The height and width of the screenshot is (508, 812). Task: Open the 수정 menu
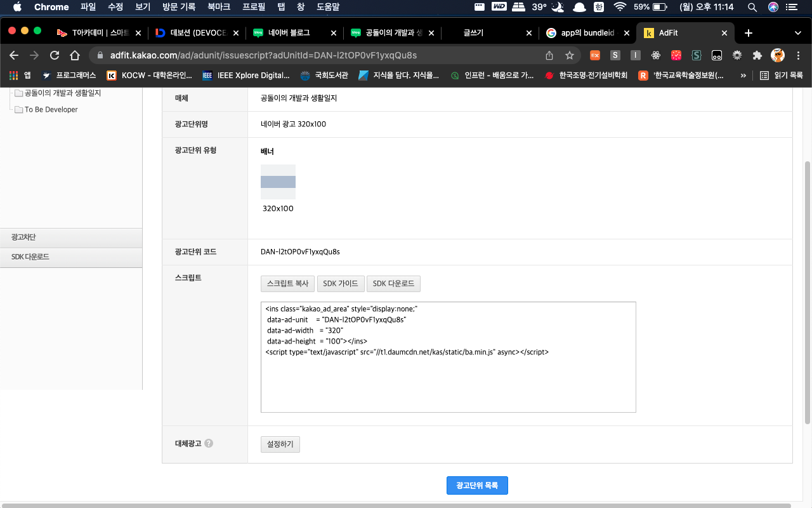pos(115,7)
